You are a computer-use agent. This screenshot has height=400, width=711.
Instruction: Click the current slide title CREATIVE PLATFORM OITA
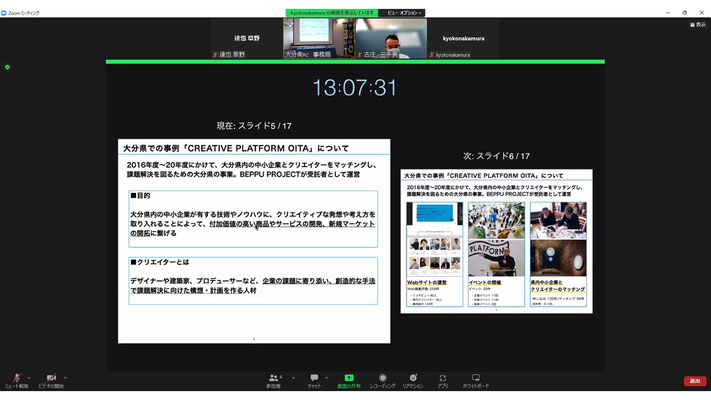tap(236, 148)
